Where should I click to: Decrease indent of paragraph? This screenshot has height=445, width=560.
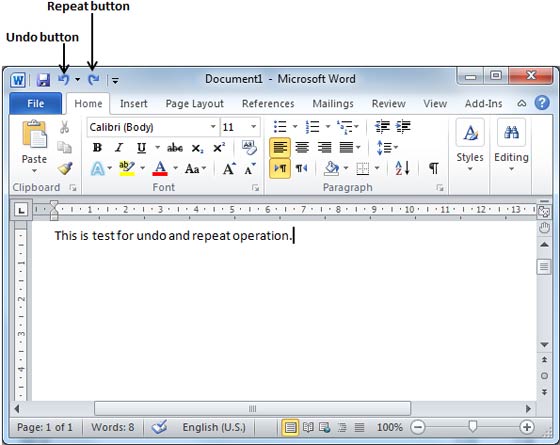[382, 126]
